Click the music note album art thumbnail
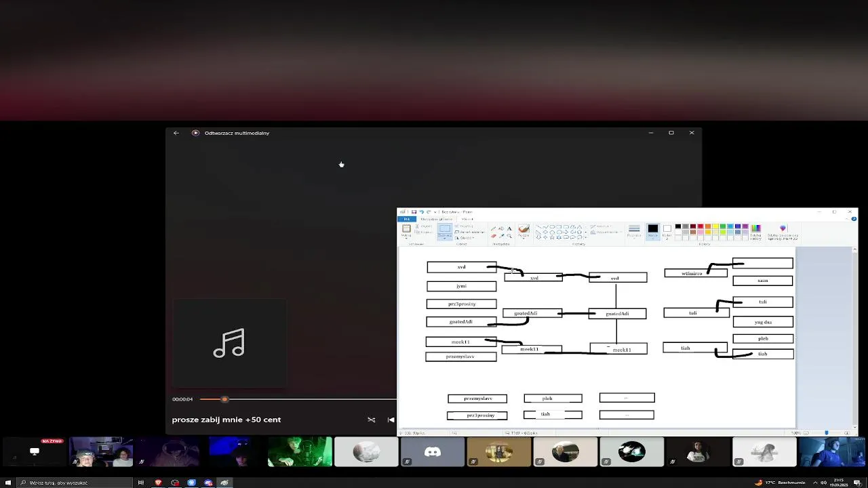 point(229,343)
